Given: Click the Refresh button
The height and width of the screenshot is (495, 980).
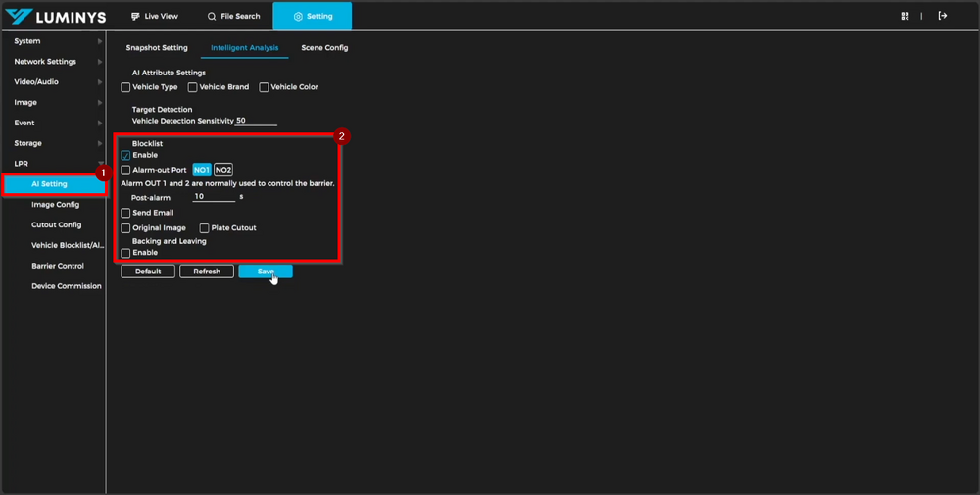Looking at the screenshot, I should coord(206,272).
